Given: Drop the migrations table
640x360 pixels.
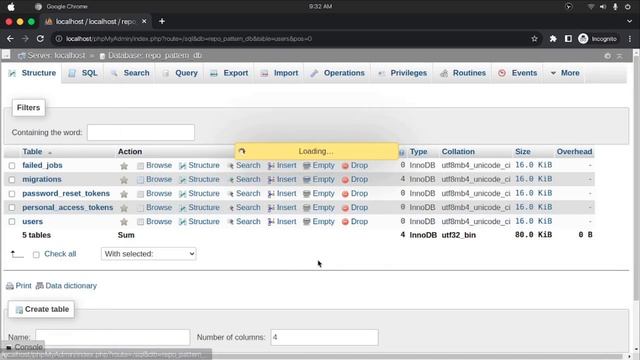Looking at the screenshot, I should click(355, 179).
